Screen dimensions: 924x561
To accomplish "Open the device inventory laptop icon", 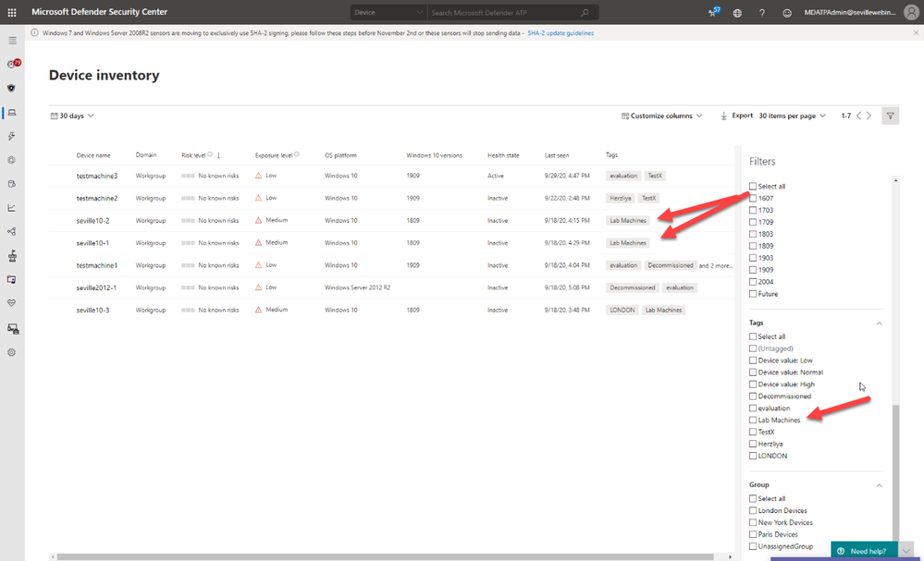I will pyautogui.click(x=12, y=112).
